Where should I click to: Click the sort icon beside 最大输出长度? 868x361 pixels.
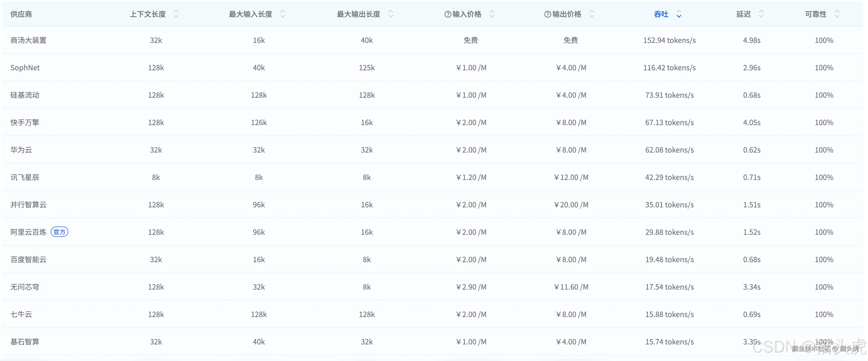391,14
